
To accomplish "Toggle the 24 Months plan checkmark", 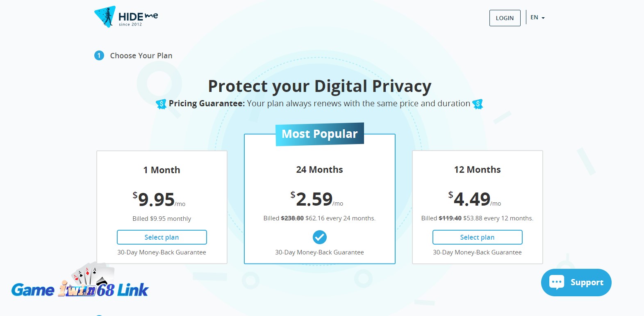I will coord(320,237).
